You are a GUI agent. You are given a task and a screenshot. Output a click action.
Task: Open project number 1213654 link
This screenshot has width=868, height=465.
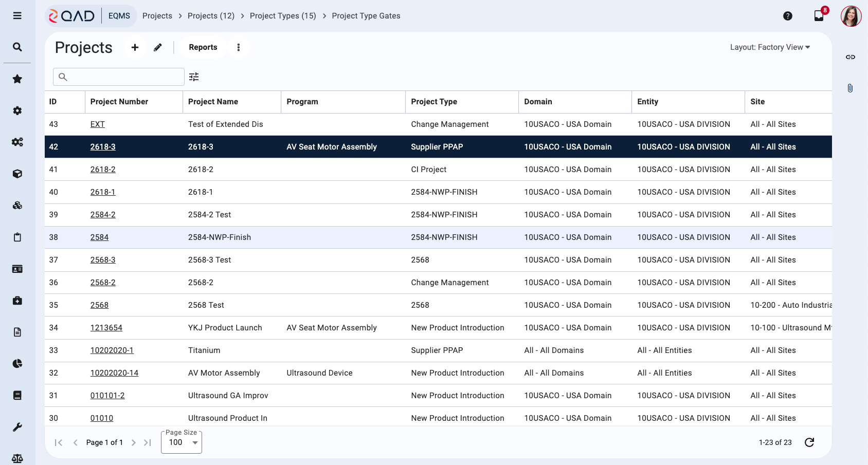point(106,328)
